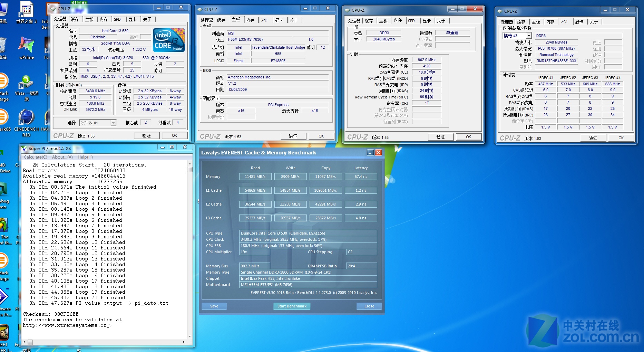644x352 pixels.
Task: Open 显卡 tab in SPD CPU-Z window
Action: click(x=579, y=22)
